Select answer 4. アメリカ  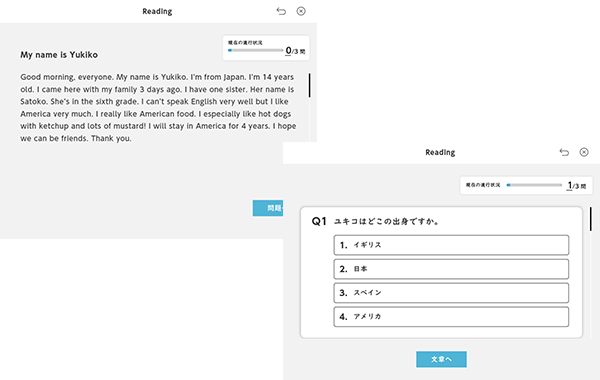[451, 316]
